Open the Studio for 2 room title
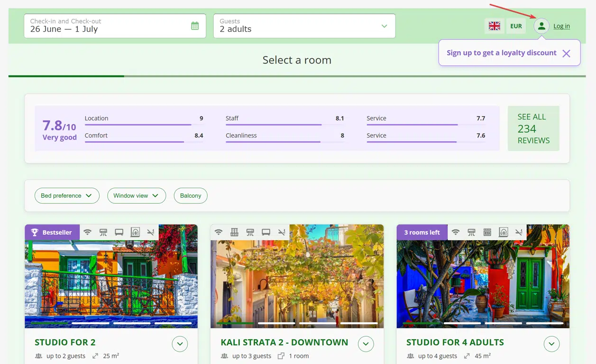Viewport: 596px width, 364px height. click(65, 342)
